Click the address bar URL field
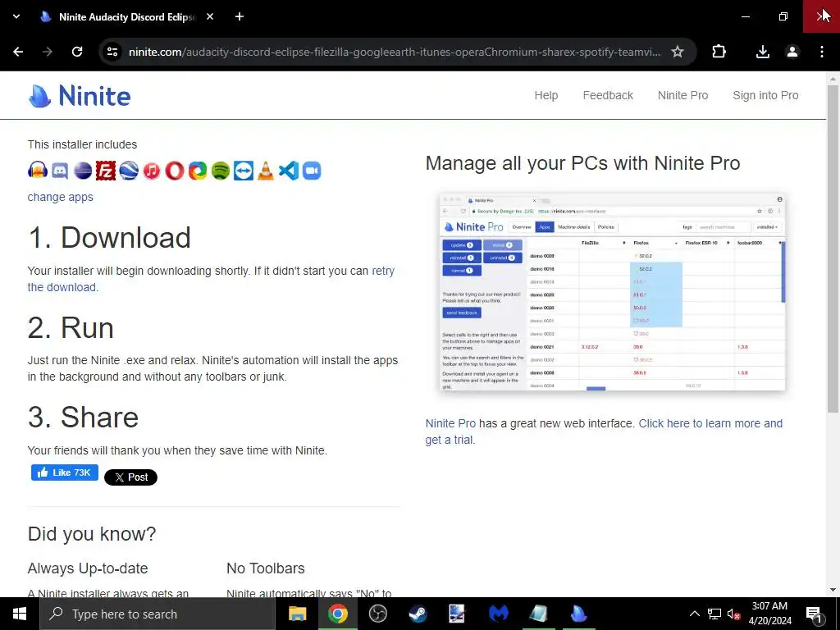 395,52
